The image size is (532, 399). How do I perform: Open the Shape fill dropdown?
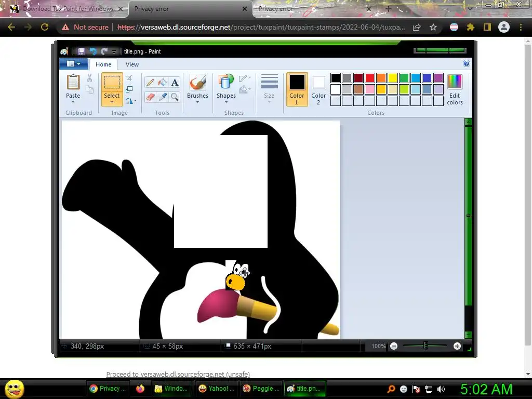245,89
